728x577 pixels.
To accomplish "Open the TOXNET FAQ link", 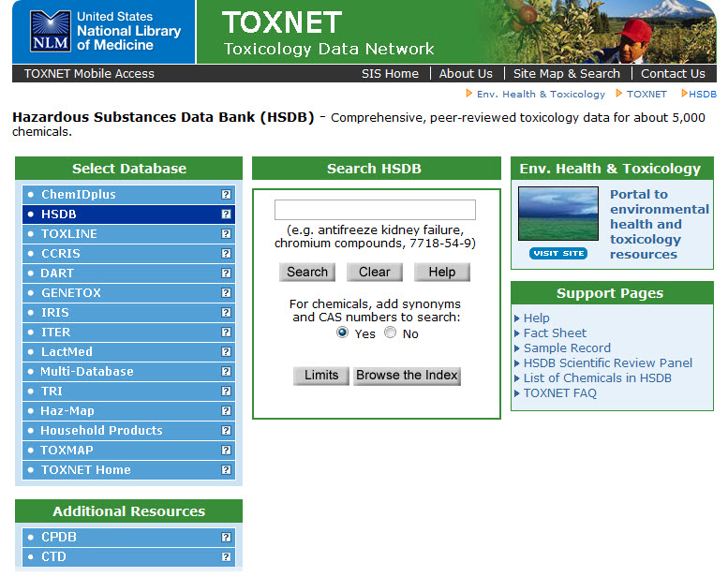I will click(560, 393).
